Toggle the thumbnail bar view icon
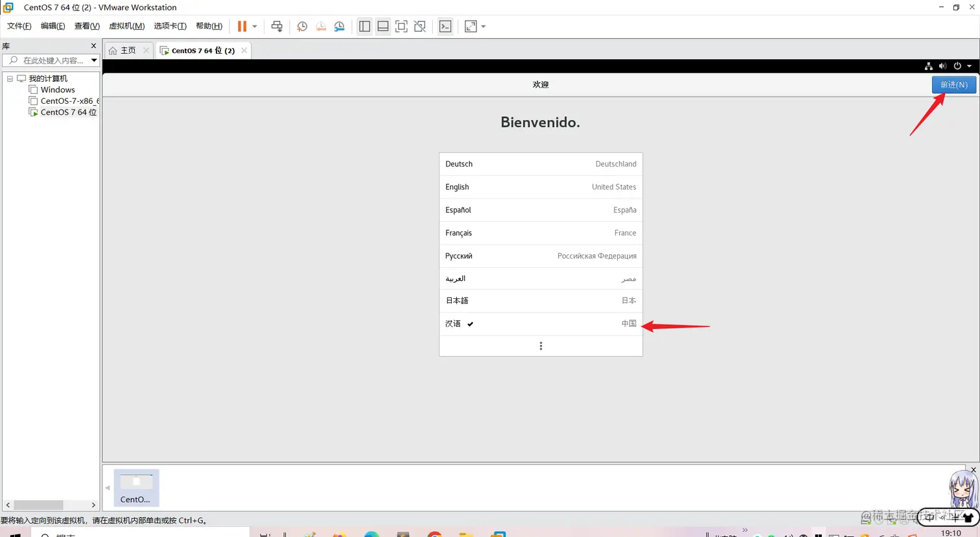The width and height of the screenshot is (980, 537). 383,27
